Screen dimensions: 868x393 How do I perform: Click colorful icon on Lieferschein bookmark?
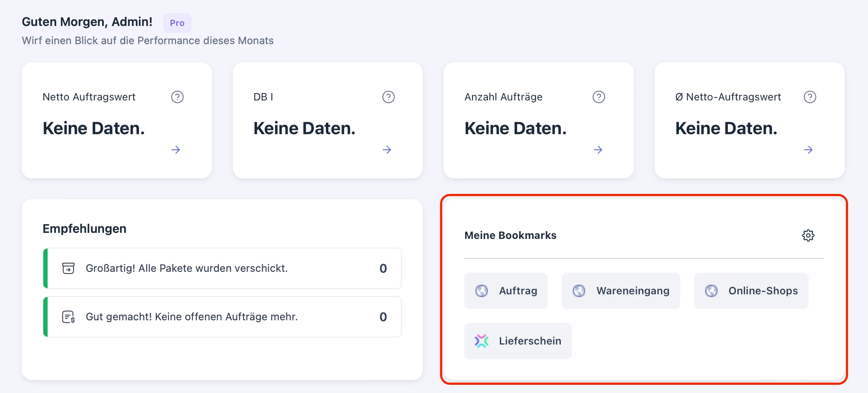pyautogui.click(x=482, y=341)
